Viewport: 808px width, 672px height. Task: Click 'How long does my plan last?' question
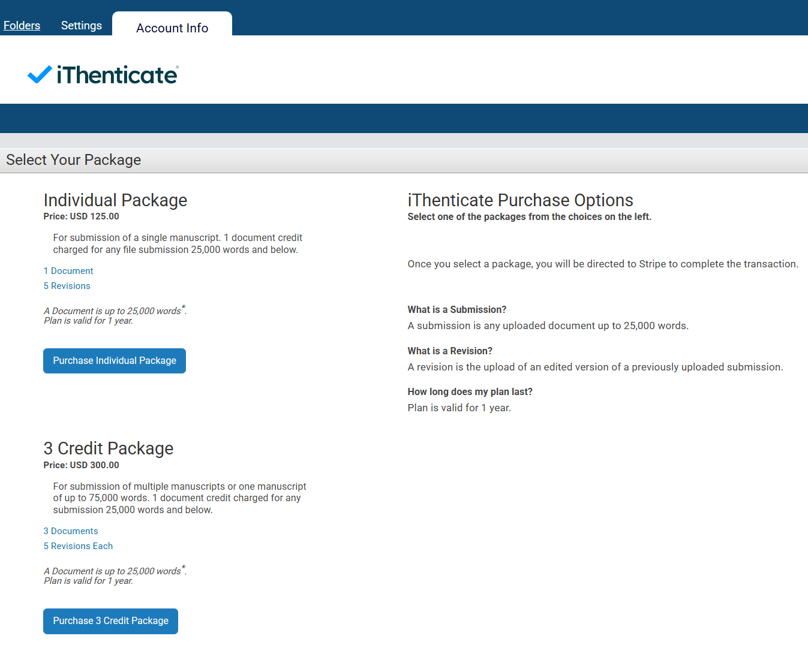pos(470,392)
